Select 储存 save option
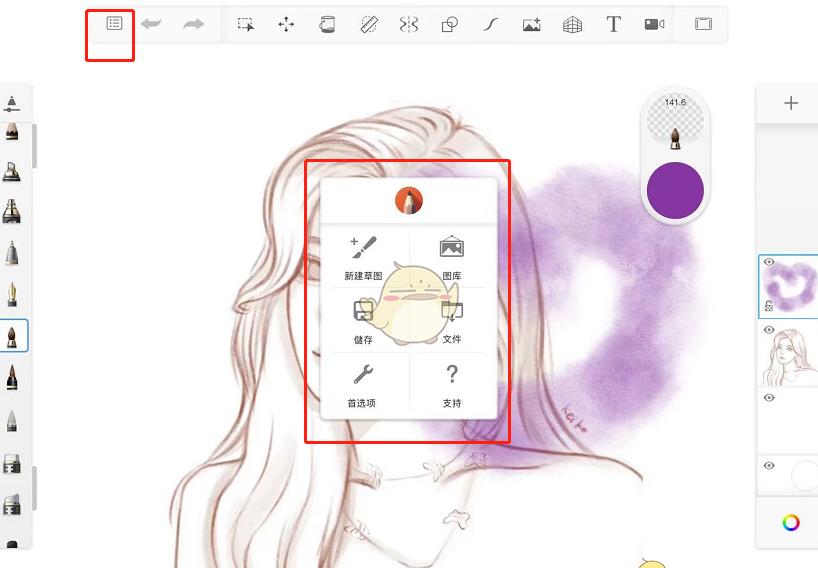818x568 pixels. coord(364,322)
